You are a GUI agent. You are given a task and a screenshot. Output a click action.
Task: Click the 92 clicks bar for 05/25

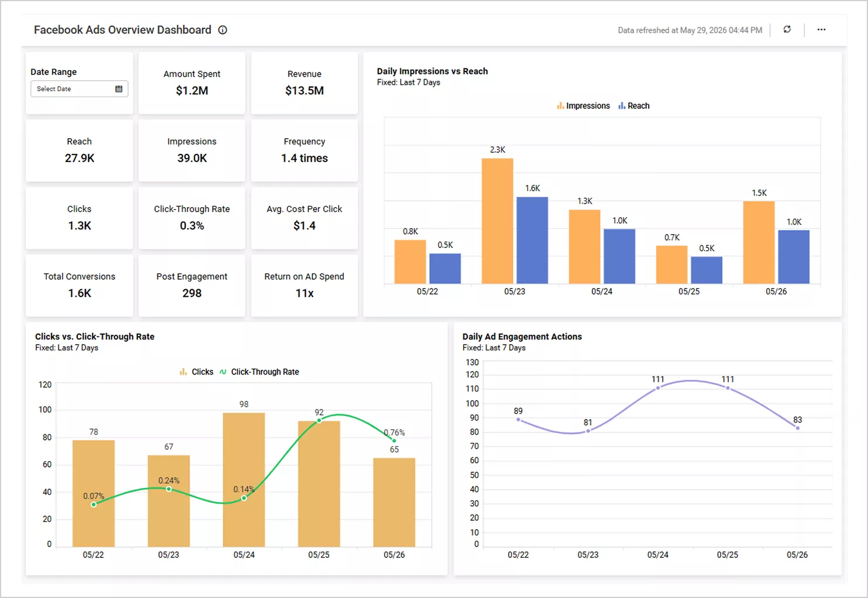(319, 484)
